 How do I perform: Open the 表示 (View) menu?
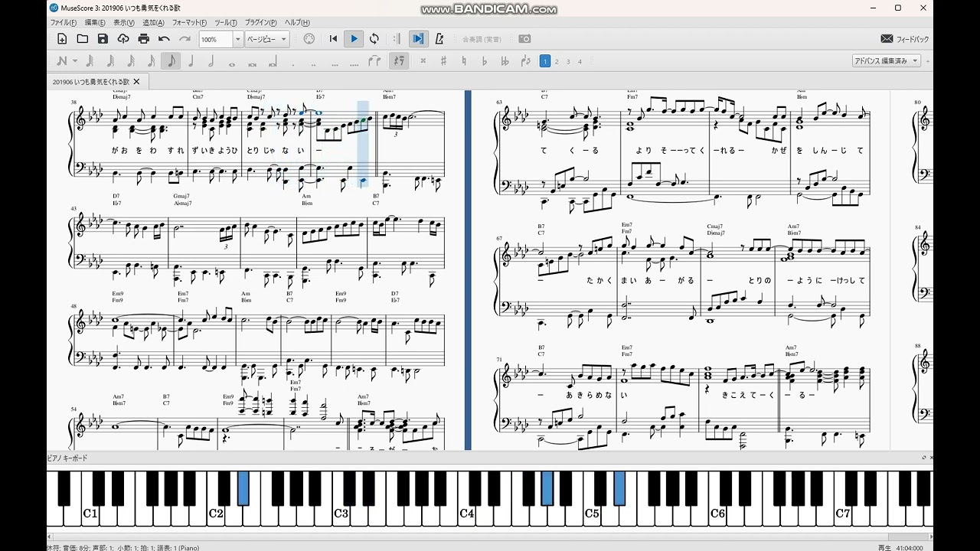click(124, 23)
